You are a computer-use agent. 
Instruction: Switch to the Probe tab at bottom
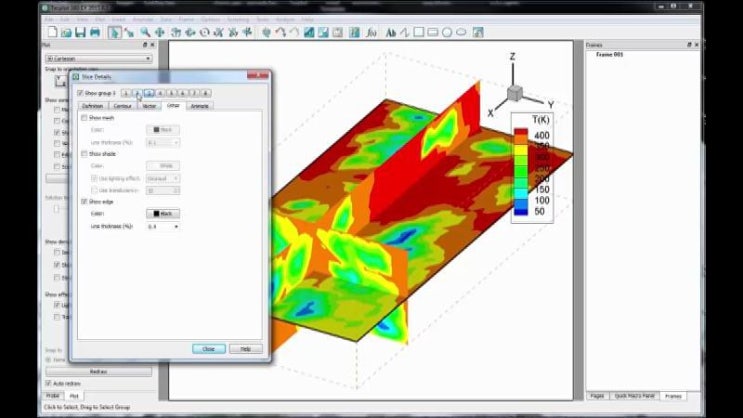[x=53, y=396]
